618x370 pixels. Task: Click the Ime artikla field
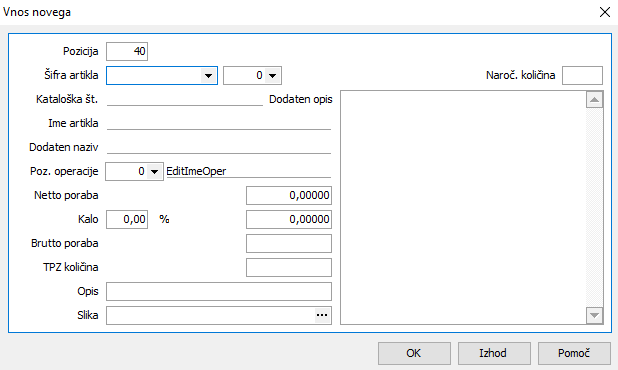(x=219, y=123)
